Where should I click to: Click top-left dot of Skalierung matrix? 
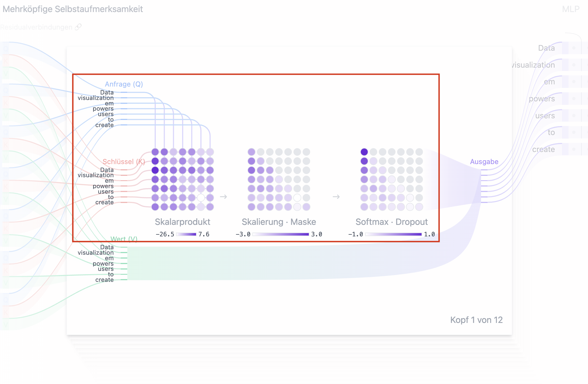pyautogui.click(x=251, y=152)
